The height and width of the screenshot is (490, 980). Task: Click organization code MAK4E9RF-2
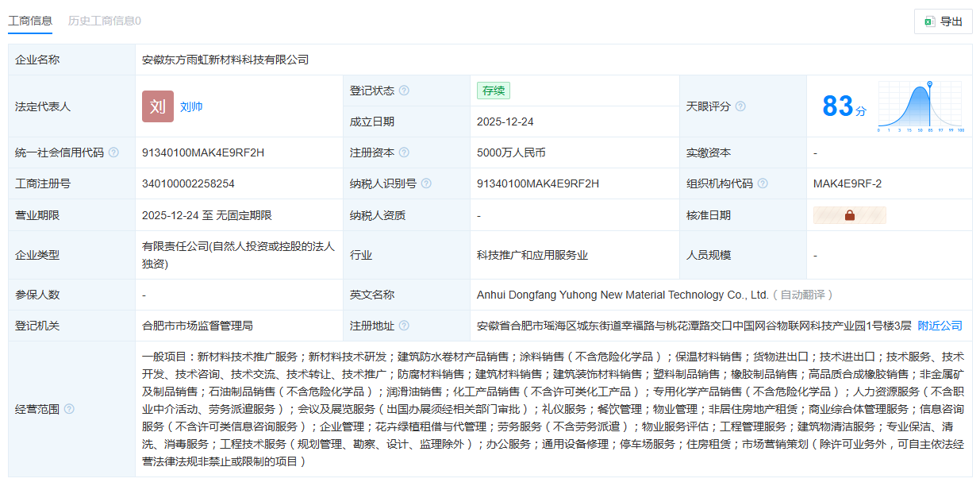(x=847, y=183)
